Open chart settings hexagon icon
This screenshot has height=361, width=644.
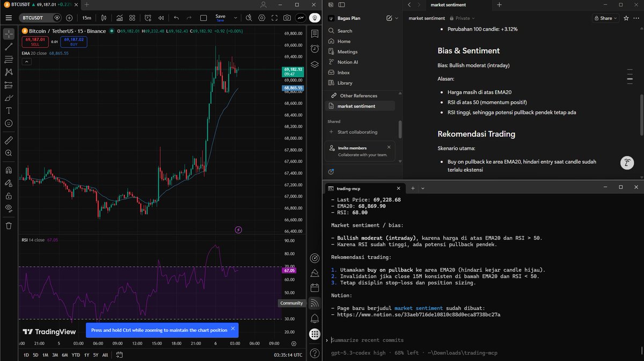[x=262, y=18]
